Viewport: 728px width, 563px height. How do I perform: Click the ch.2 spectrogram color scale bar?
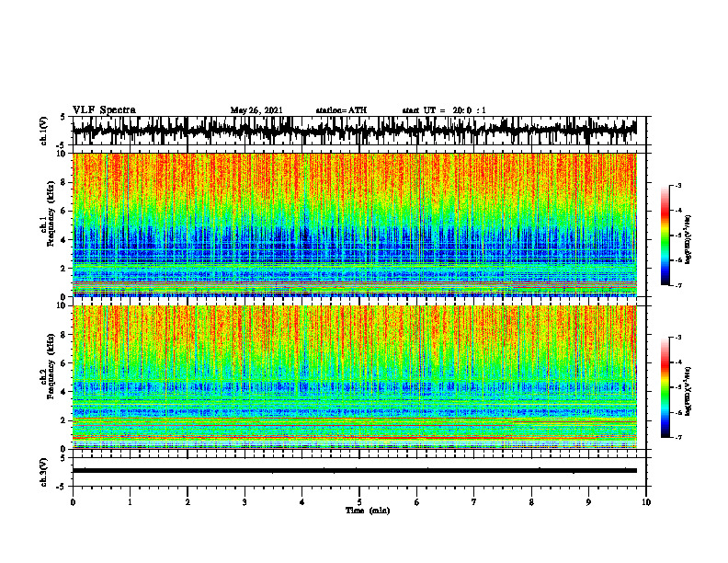[x=665, y=387]
